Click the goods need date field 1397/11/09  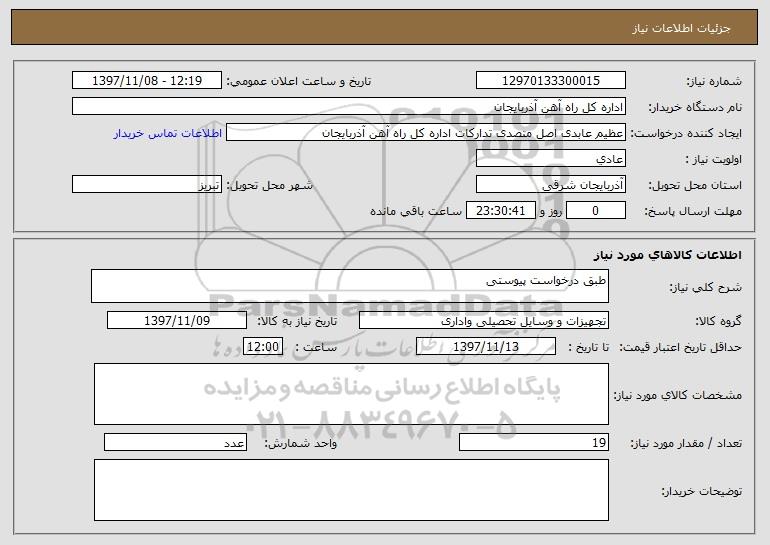pos(177,321)
